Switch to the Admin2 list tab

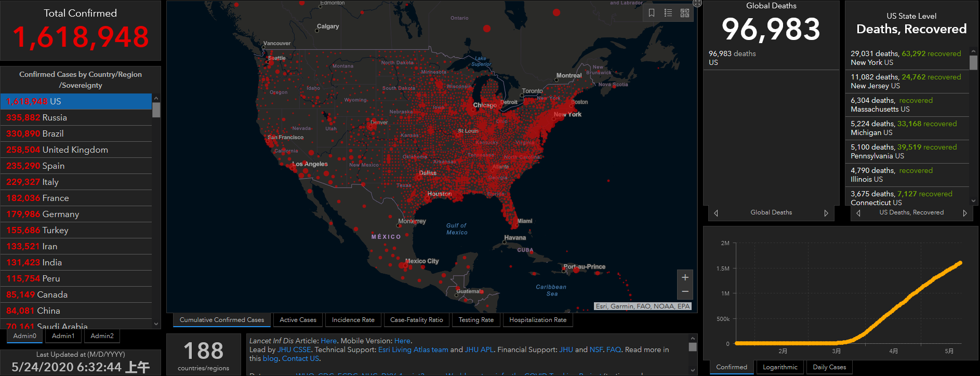coord(102,336)
